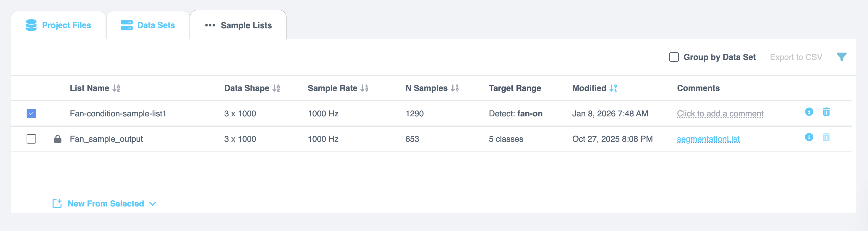Expand the New From Selected dropdown chevron
Viewport: 868px width, 231px height.
click(x=153, y=204)
